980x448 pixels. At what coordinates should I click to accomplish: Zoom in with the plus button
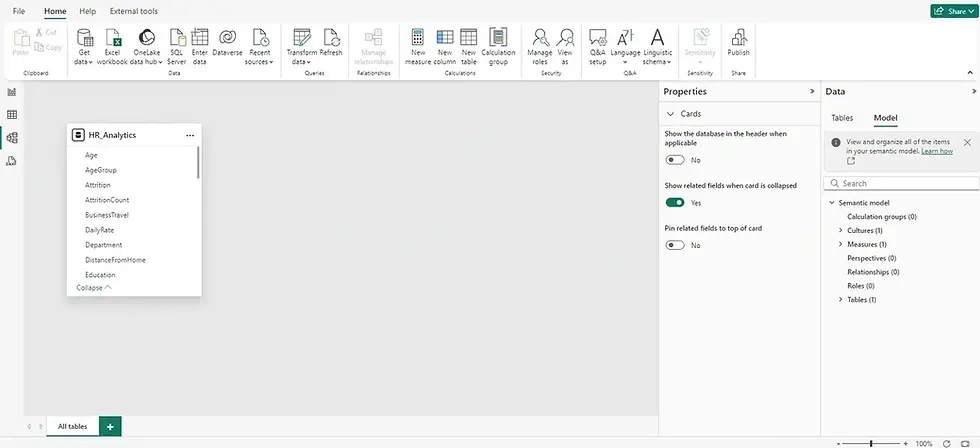906,443
